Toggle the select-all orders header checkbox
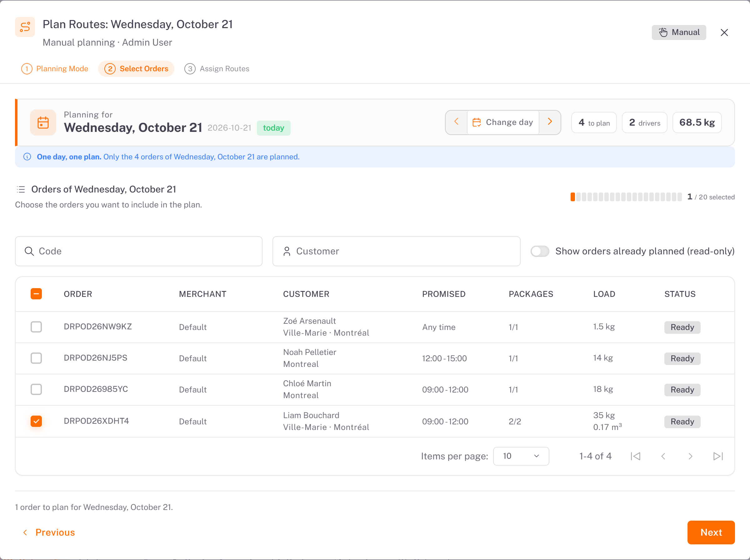 click(36, 294)
